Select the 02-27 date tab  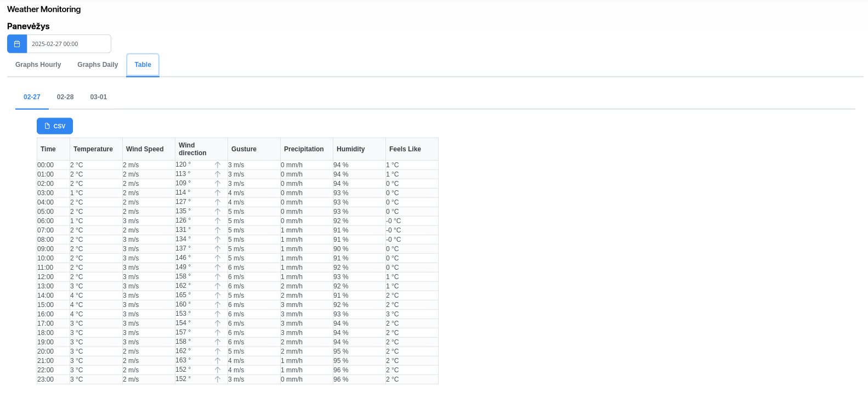32,97
